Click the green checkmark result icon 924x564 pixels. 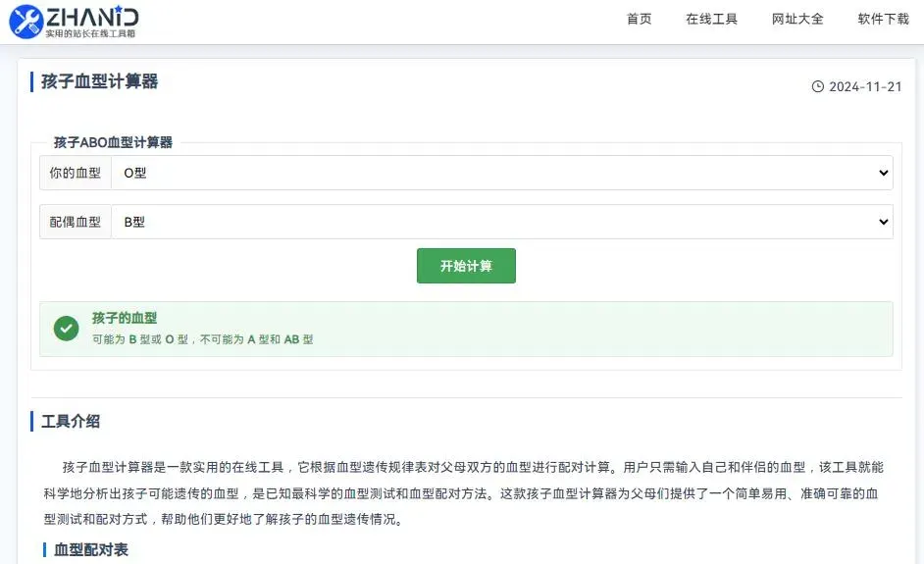[x=66, y=329]
